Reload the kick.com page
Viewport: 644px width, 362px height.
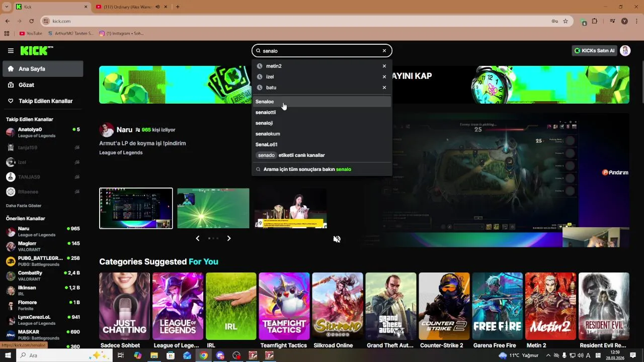tap(31, 21)
